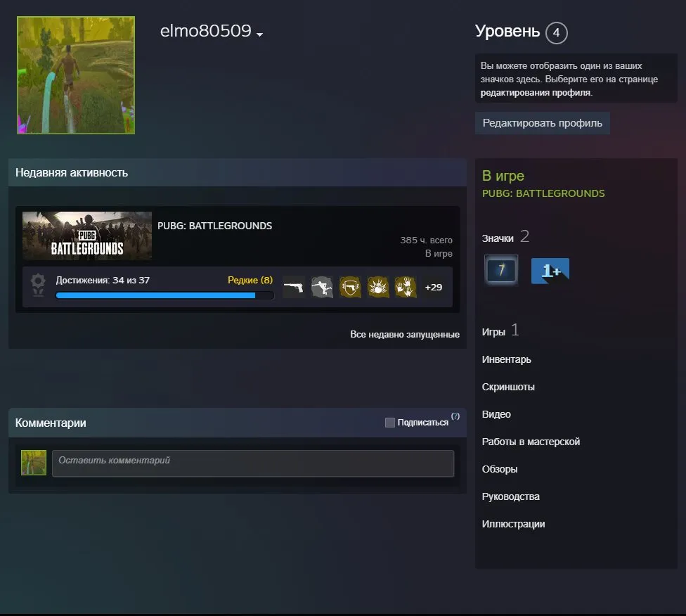Click the hands achievement icon
Viewport: 686px width, 616px height.
coord(406,287)
